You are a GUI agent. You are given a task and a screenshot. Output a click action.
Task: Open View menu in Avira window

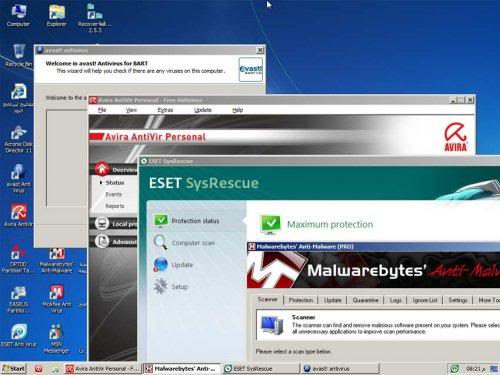tap(131, 110)
